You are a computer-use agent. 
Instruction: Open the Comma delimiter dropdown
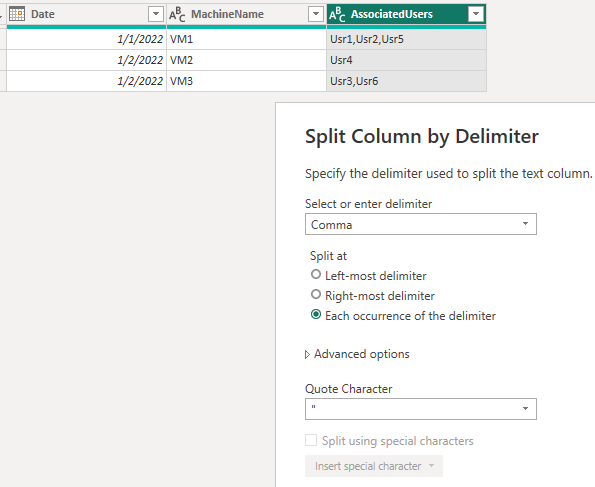click(x=420, y=224)
